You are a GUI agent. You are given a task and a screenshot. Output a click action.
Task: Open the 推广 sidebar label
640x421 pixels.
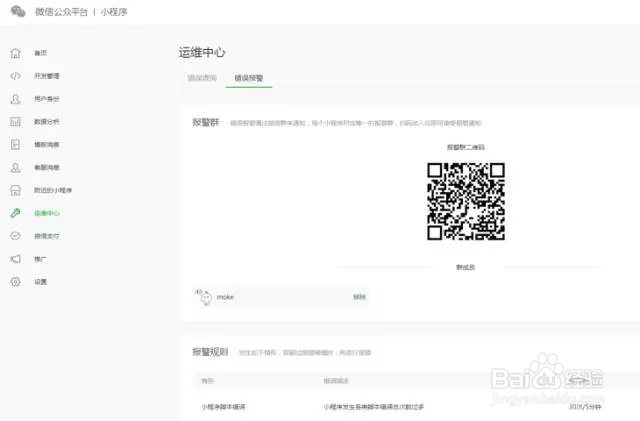[40, 259]
